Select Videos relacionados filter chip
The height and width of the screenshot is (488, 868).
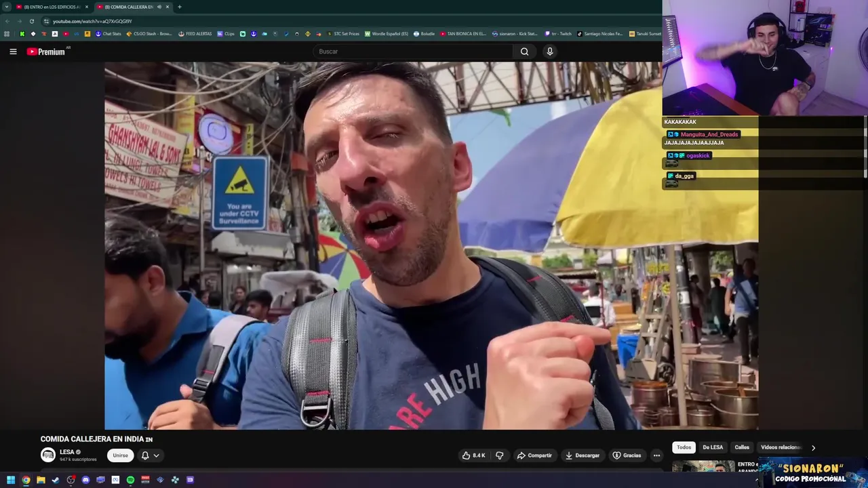(780, 447)
